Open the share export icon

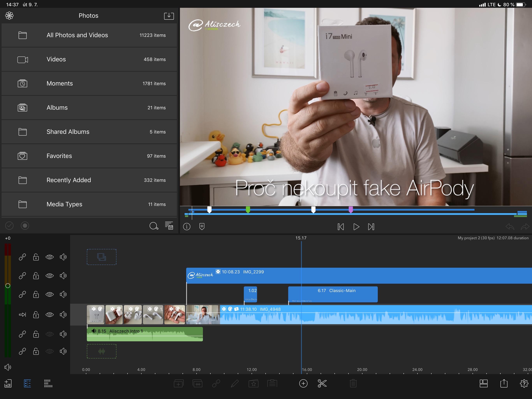504,383
